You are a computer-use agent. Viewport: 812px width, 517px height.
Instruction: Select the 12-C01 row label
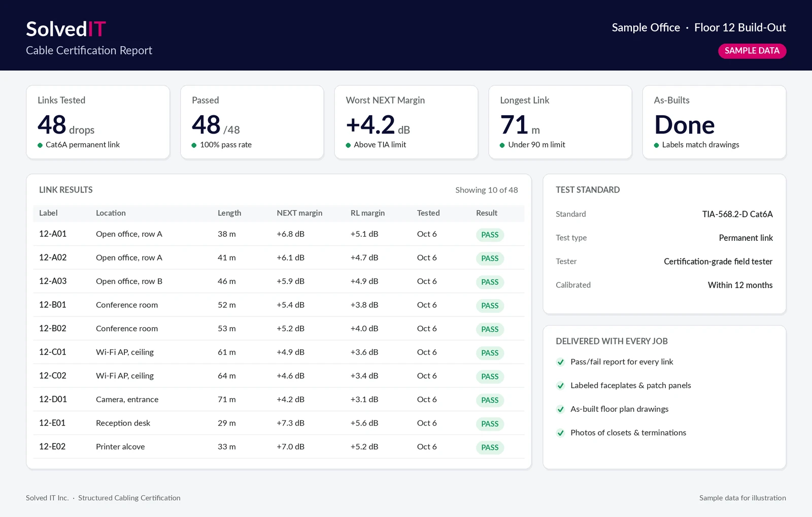[x=53, y=352]
